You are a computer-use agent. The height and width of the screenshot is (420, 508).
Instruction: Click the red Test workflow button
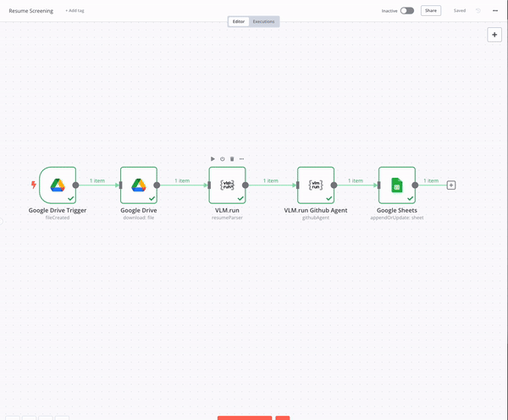coord(245,418)
